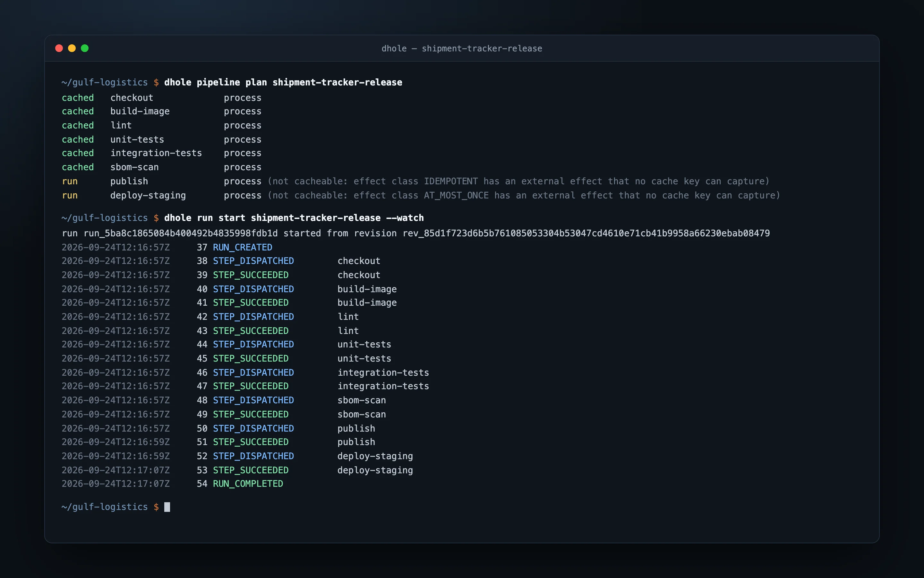Click 'deploy-staging' in the pipeline plan list
Viewport: 924px width, 578px height.
point(148,195)
